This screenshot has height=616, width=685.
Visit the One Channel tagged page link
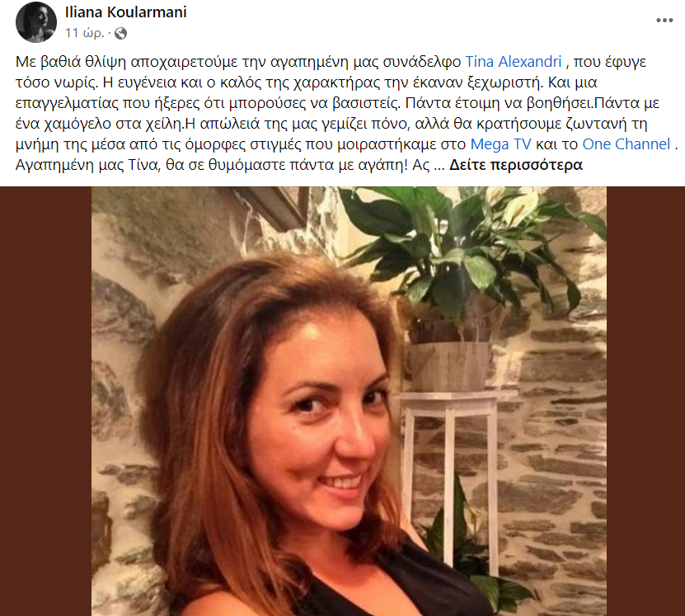point(626,144)
